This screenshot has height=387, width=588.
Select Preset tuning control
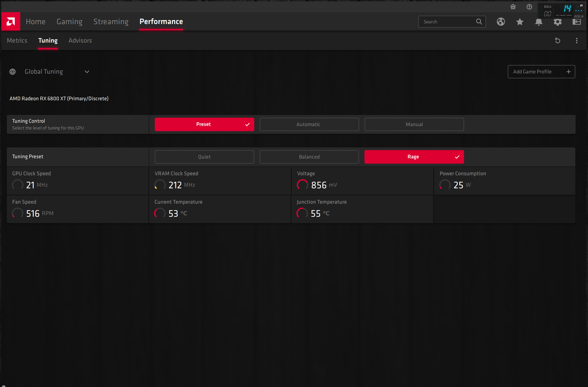pyautogui.click(x=204, y=124)
